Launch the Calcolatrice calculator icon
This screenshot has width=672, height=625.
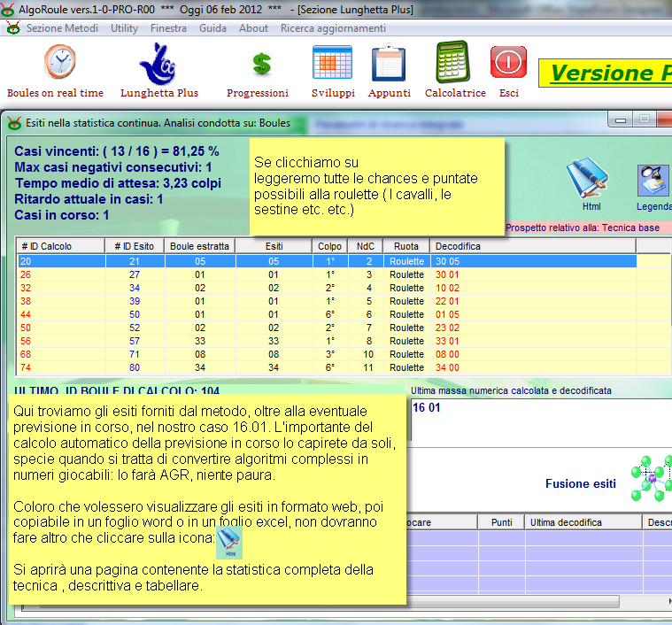click(453, 62)
